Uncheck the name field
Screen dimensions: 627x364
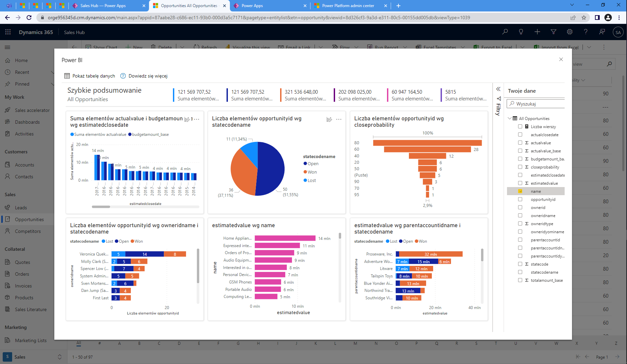pos(520,191)
